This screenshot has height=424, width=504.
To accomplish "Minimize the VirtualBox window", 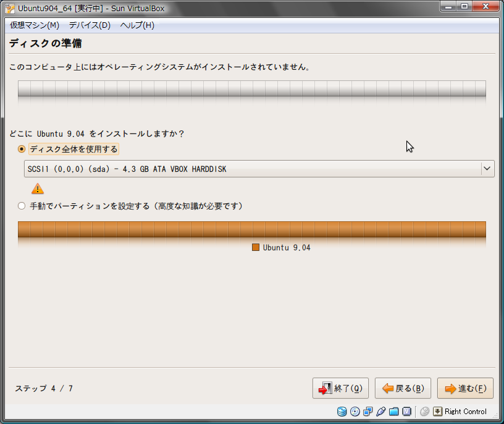I will click(x=448, y=6).
